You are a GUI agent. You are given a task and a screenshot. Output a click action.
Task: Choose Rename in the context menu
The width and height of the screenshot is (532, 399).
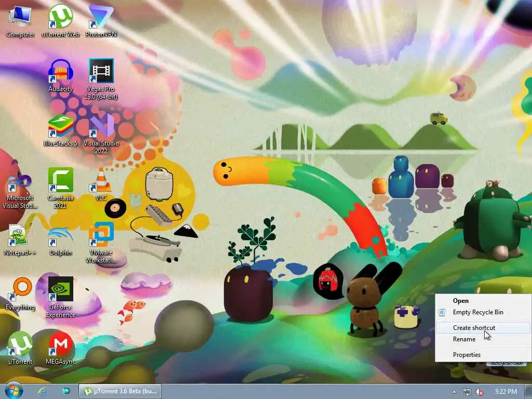[483, 339]
